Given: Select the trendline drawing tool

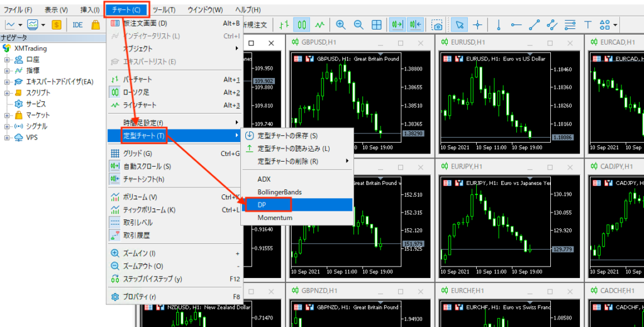Looking at the screenshot, I should [x=535, y=25].
